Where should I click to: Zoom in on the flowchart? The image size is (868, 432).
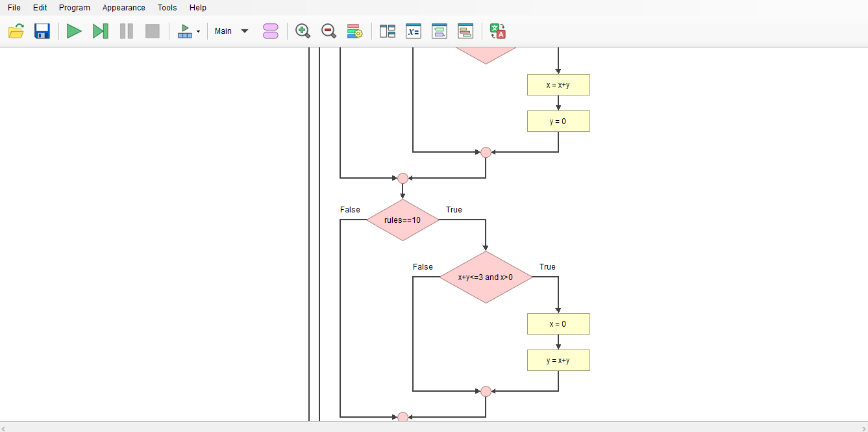(303, 31)
